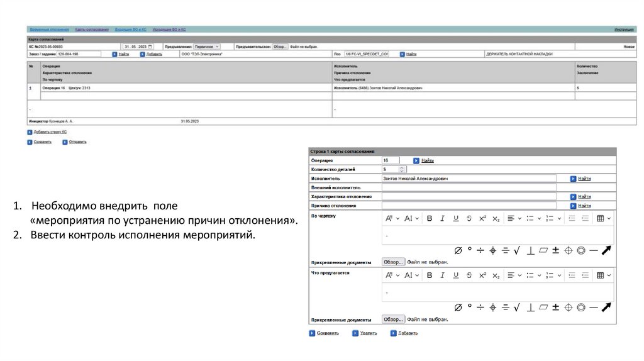644x361 pixels.
Task: Insert degree symbol in По чертежу editor
Action: pos(469,249)
